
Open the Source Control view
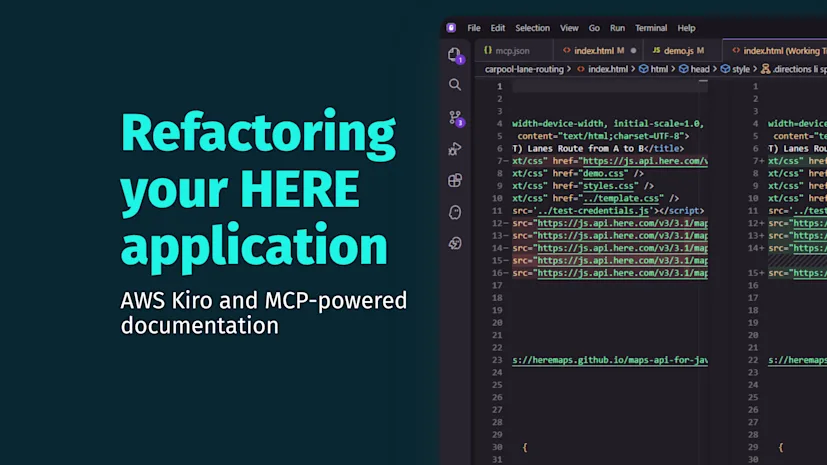point(455,118)
